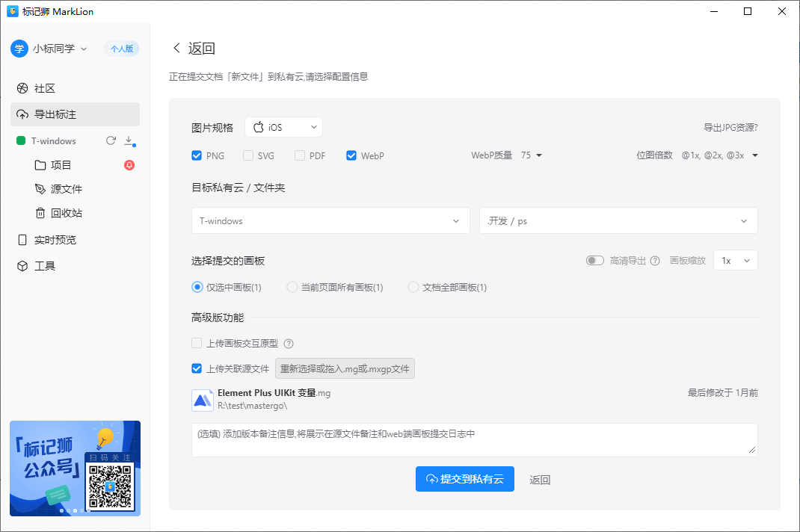This screenshot has width=800, height=532.
Task: Click the download icon next to T-windows
Action: tap(129, 140)
